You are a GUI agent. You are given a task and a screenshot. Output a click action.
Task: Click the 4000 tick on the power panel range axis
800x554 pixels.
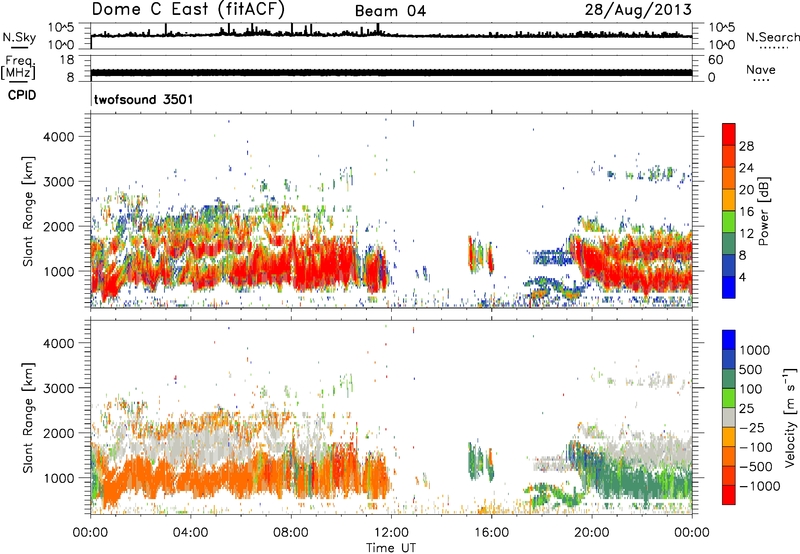click(x=59, y=137)
